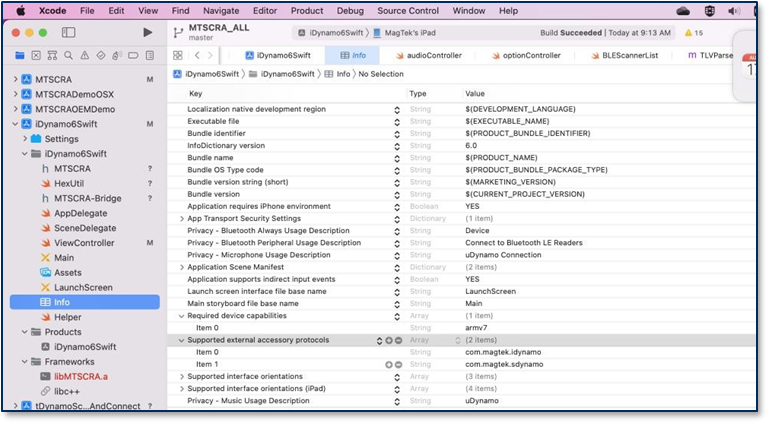
Task: Expand Application Scene Manifest row
Action: click(x=182, y=267)
